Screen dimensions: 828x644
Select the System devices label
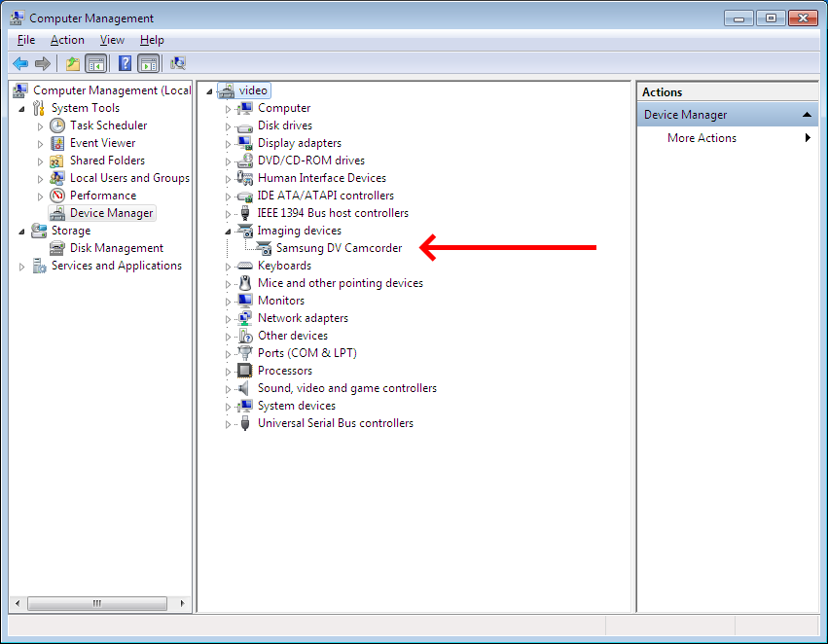[x=296, y=406]
